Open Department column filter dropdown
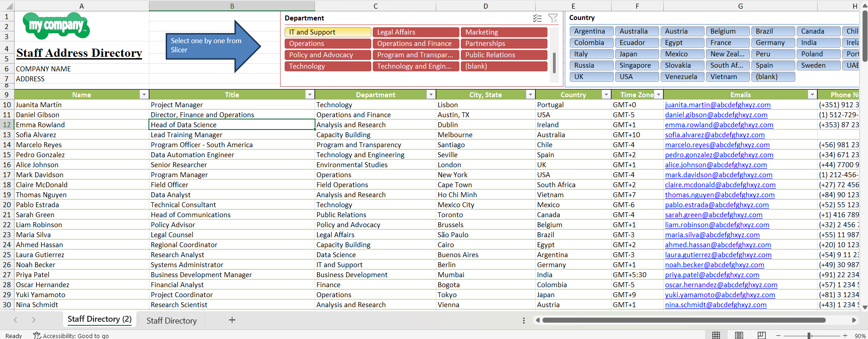 (x=431, y=95)
